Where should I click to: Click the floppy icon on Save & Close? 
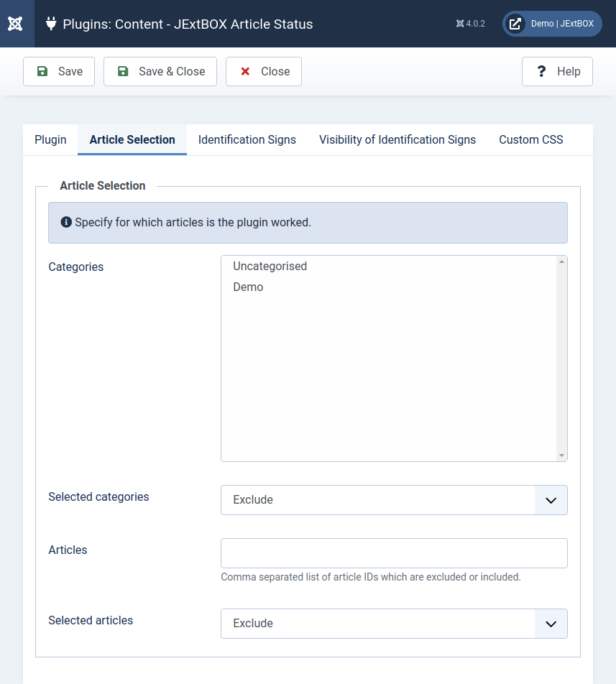[x=123, y=71]
